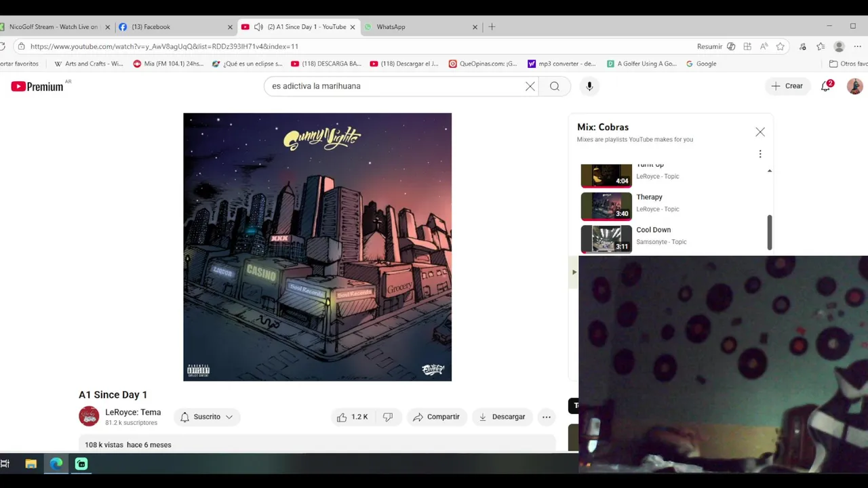The image size is (868, 488).
Task: Clear the search box with the X
Action: pyautogui.click(x=530, y=86)
